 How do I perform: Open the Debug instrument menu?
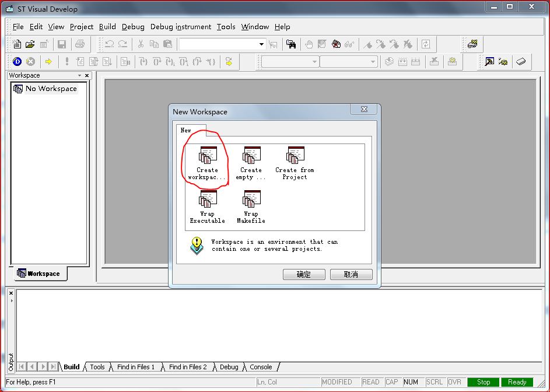[181, 27]
